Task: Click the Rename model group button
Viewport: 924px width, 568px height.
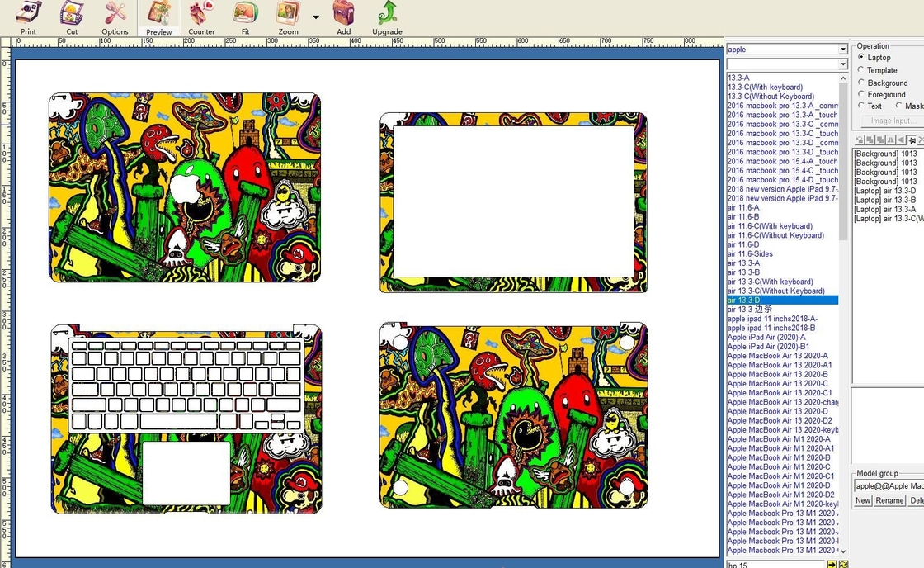Action: pos(889,501)
